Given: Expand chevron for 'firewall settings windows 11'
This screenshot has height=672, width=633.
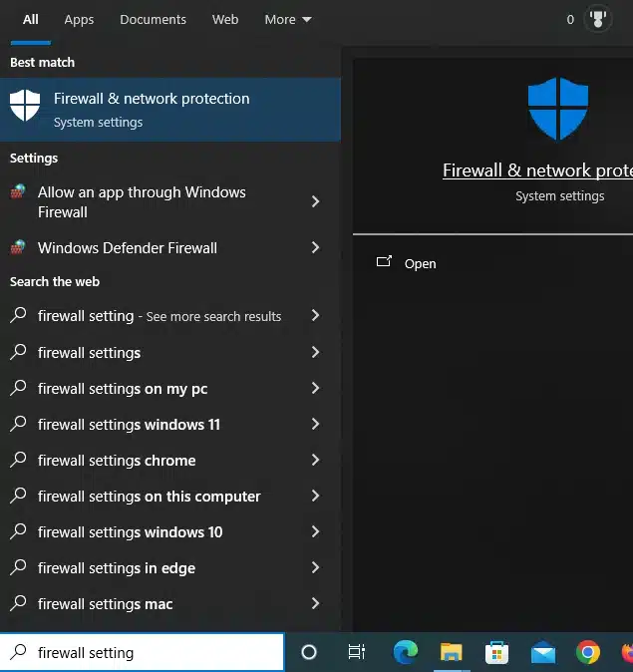Looking at the screenshot, I should pos(315,425).
